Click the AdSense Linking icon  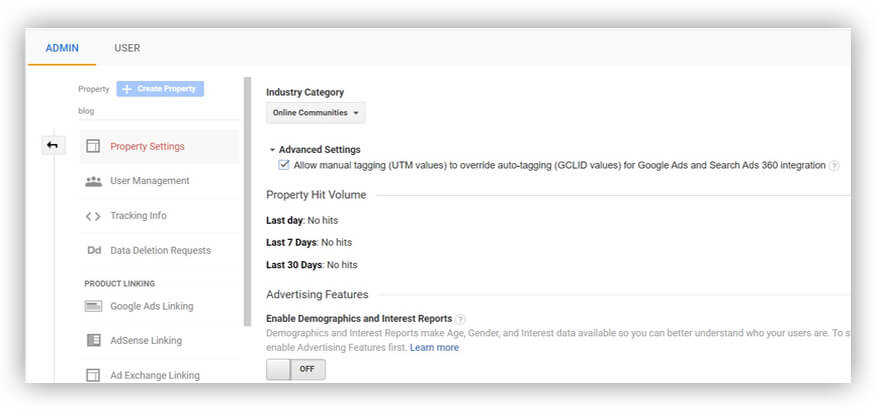(93, 341)
